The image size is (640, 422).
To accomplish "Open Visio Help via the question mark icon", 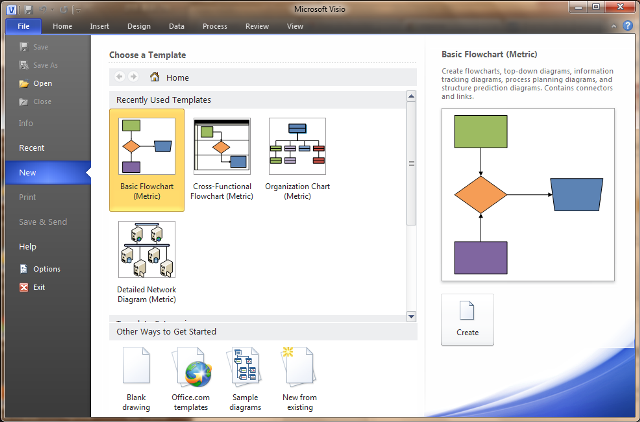I will click(x=628, y=26).
